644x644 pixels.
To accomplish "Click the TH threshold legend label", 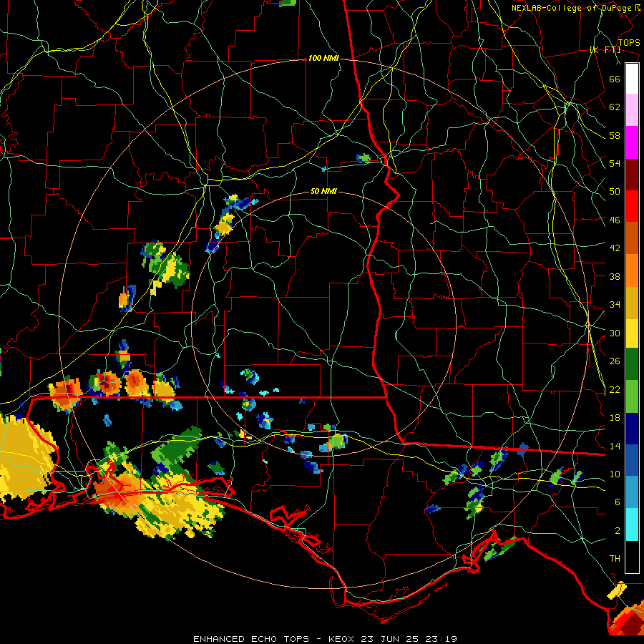I will tap(615, 559).
